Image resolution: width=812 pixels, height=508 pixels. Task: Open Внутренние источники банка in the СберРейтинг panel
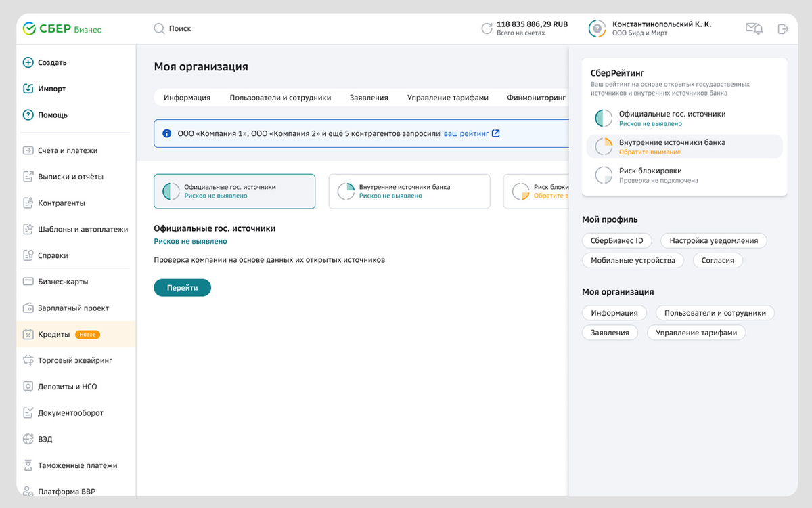(684, 146)
